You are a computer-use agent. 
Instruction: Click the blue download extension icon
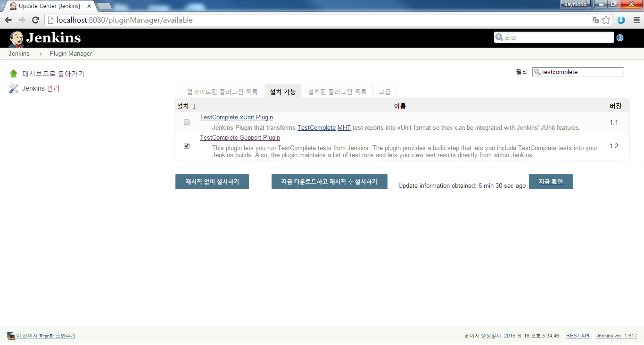point(621,20)
